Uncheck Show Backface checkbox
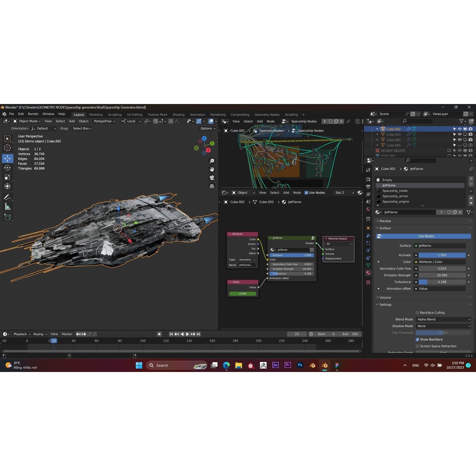The width and height of the screenshot is (476, 476). [417, 339]
